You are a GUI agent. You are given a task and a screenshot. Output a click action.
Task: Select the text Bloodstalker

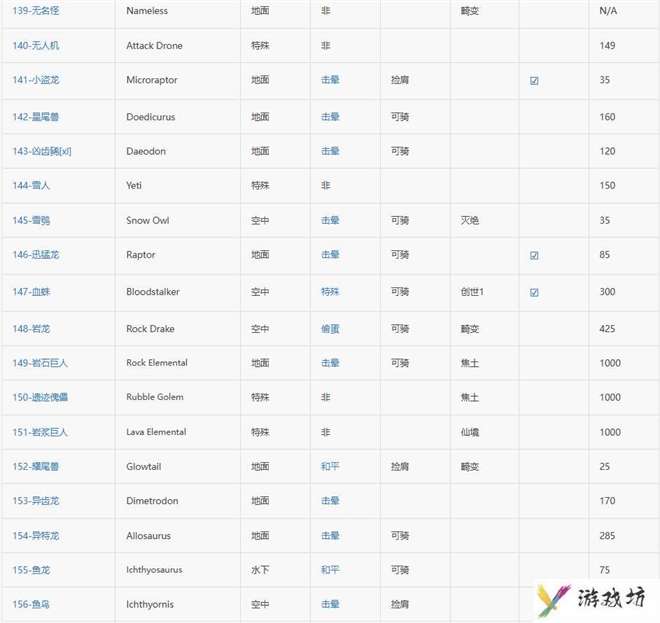click(152, 292)
